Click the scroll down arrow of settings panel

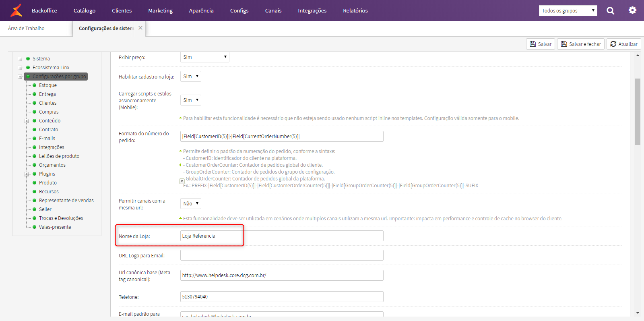(638, 313)
